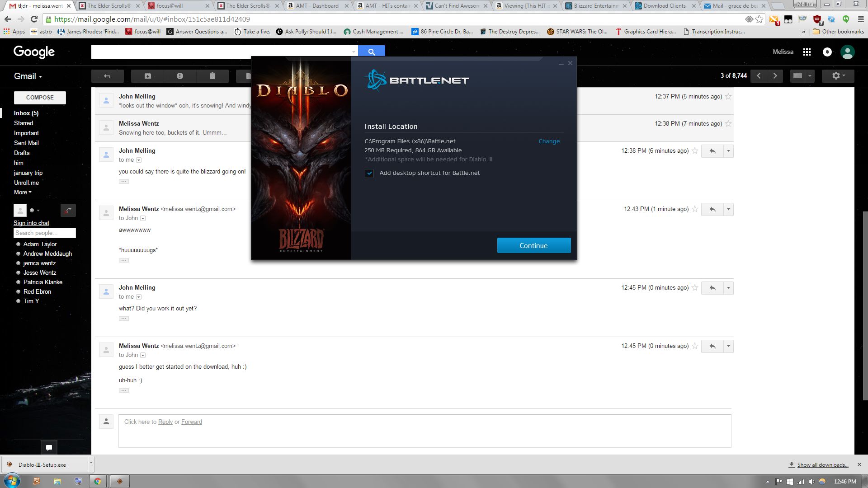This screenshot has height=488, width=868.
Task: Open the Diablo installer taskbar icon
Action: (119, 481)
